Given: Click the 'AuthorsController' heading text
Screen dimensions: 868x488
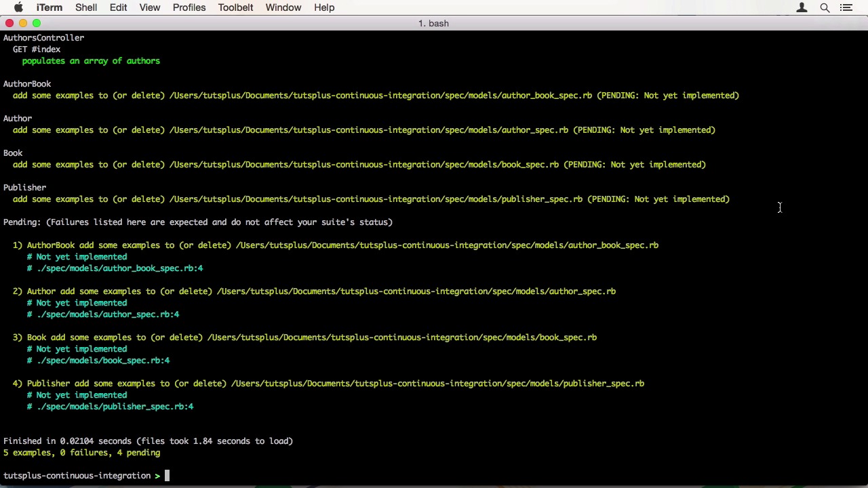Looking at the screenshot, I should click(x=43, y=38).
